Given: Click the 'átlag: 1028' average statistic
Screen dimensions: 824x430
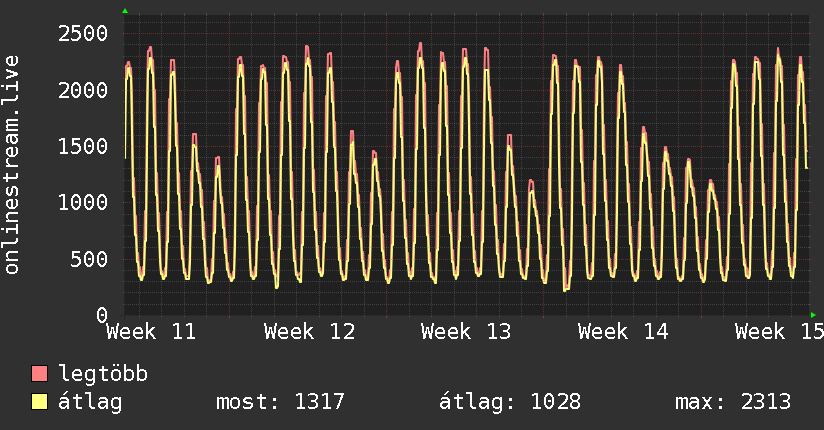Looking at the screenshot, I should (510, 403).
